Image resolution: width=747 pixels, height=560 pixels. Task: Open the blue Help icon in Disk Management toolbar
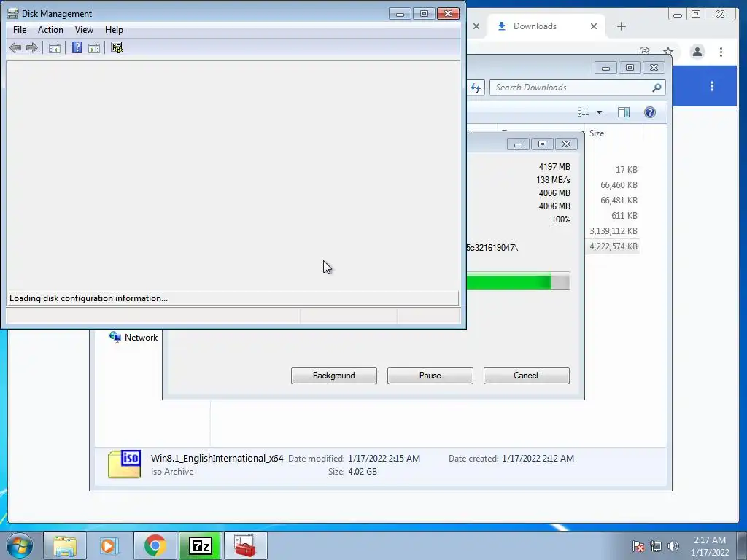coord(77,47)
